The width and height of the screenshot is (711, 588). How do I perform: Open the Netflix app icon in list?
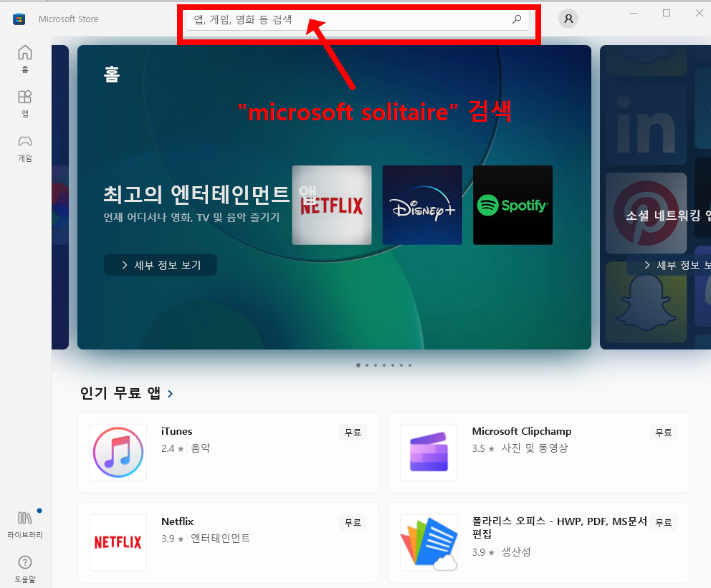(118, 542)
